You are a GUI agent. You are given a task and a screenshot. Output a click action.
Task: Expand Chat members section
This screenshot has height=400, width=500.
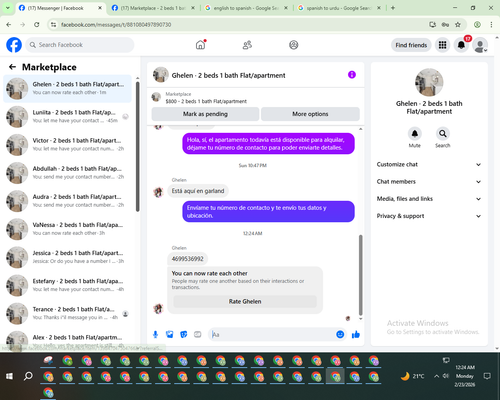pos(429,182)
